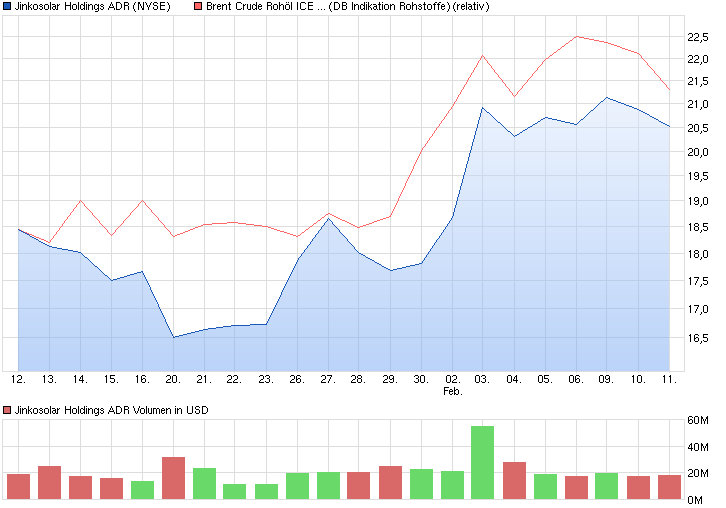The width and height of the screenshot is (726, 508).
Task: Click the 21. date axis label
Action: [x=204, y=379]
